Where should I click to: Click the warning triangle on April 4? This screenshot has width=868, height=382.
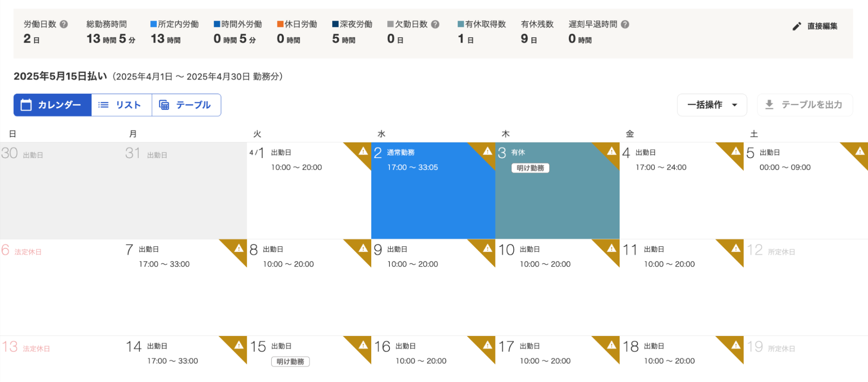click(x=736, y=151)
